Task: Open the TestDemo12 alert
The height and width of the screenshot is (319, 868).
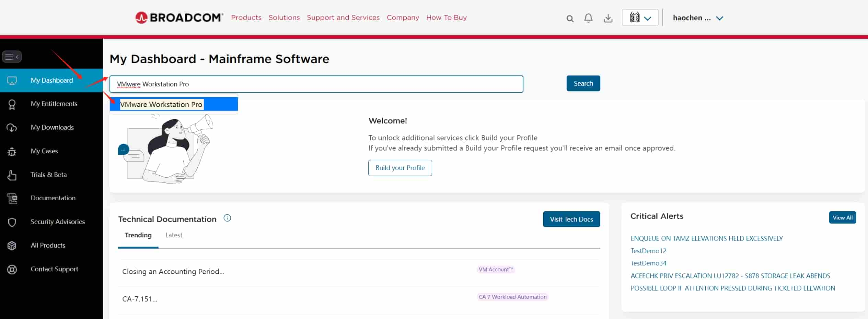Action: pos(648,251)
